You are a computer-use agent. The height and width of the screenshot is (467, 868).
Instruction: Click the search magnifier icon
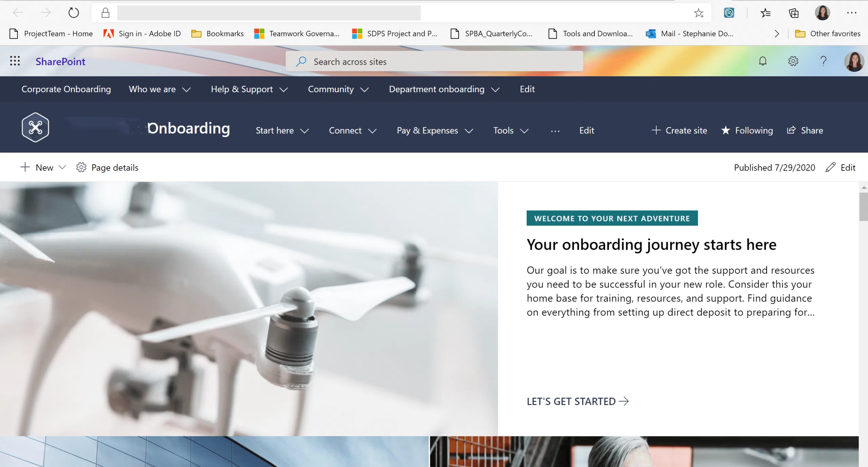301,61
